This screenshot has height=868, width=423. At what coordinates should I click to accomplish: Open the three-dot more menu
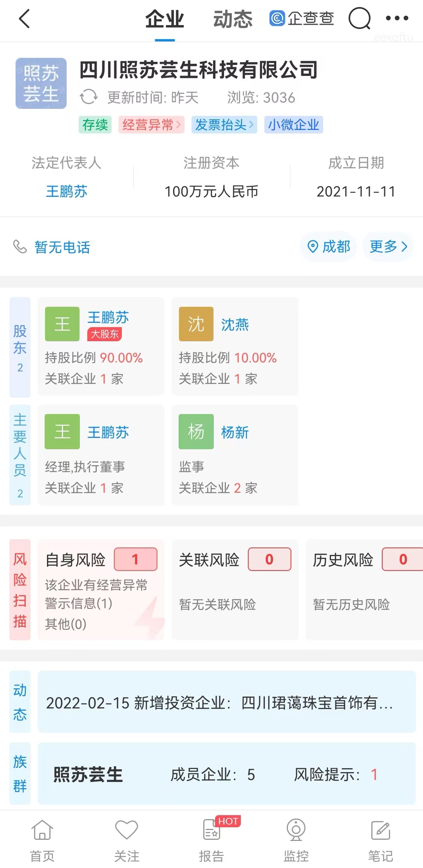397,18
